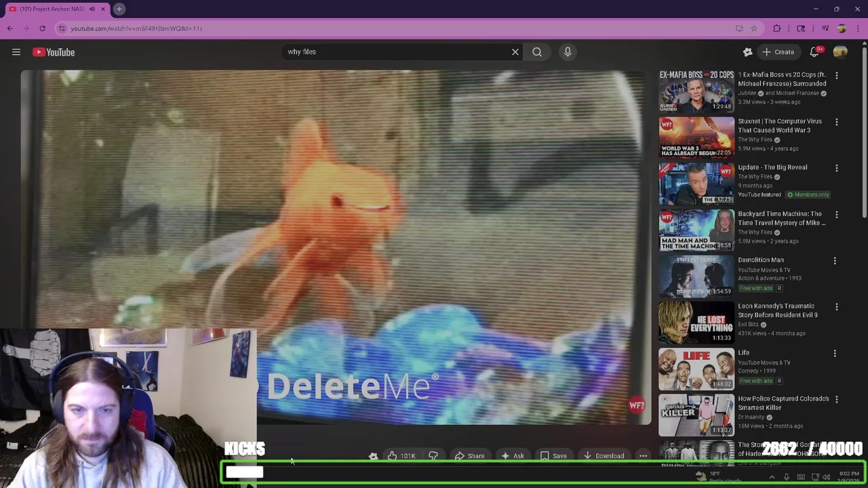Screen dimensions: 868x488
Task: Go back in browser history
Action: 10,28
